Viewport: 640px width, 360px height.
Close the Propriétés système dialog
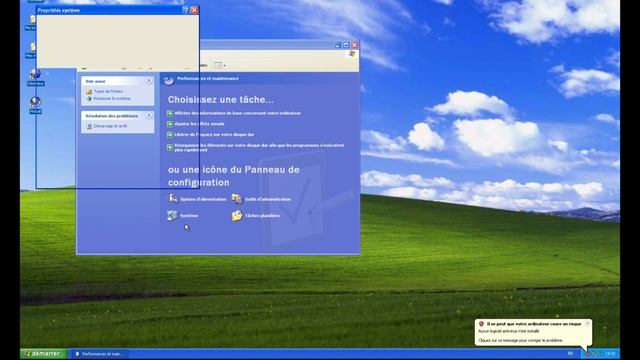pos(194,10)
